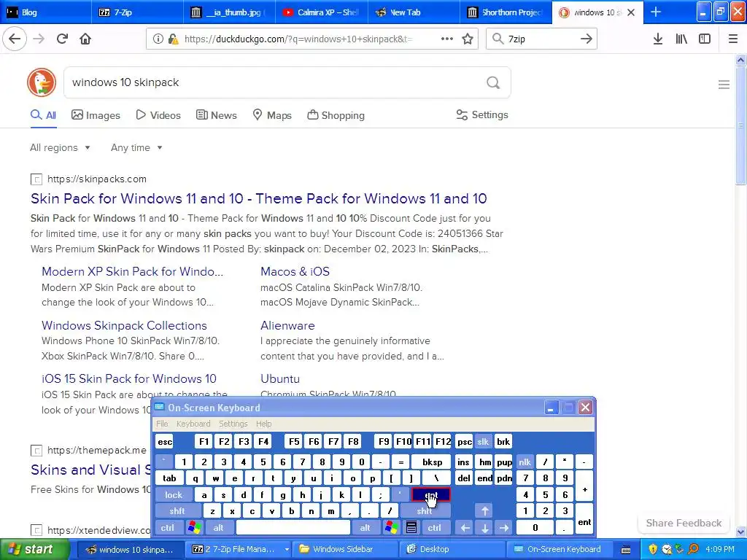Image resolution: width=747 pixels, height=560 pixels.
Task: Focus the browser address bar URL
Action: point(298,39)
